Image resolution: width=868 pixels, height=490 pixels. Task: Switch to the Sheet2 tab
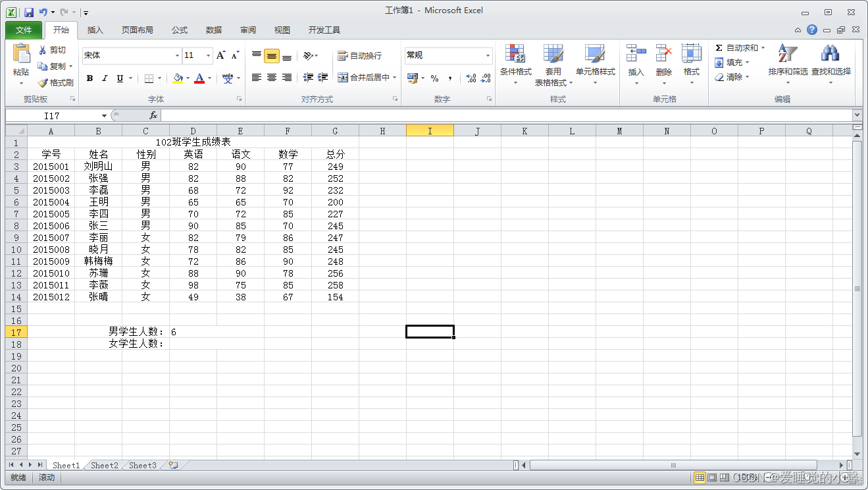[104, 465]
